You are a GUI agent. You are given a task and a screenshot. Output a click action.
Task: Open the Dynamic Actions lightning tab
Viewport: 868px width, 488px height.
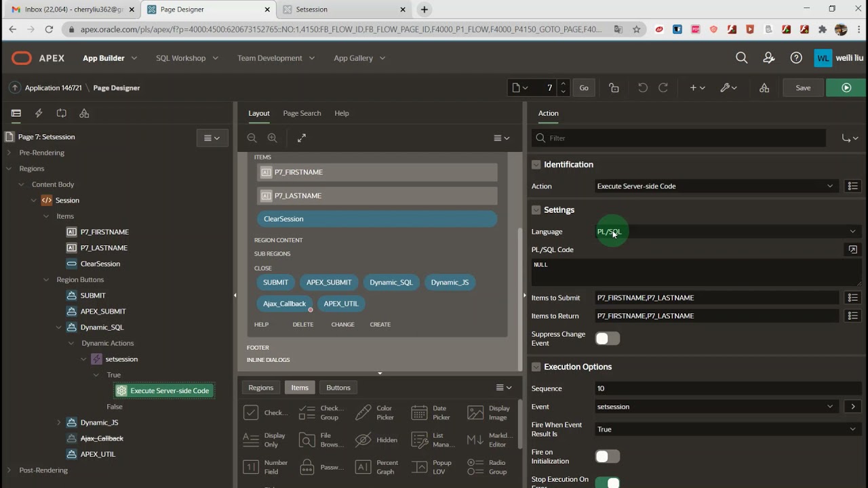pos(39,113)
